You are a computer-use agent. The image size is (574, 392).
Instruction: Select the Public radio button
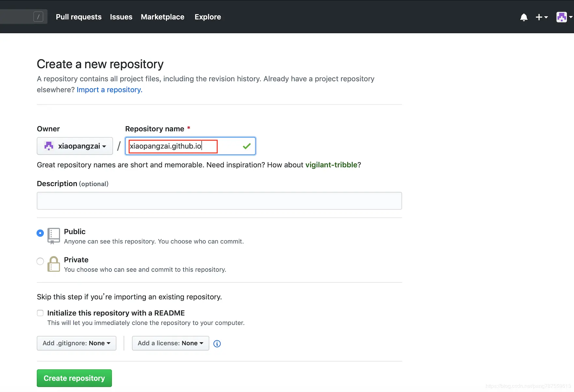tap(40, 233)
